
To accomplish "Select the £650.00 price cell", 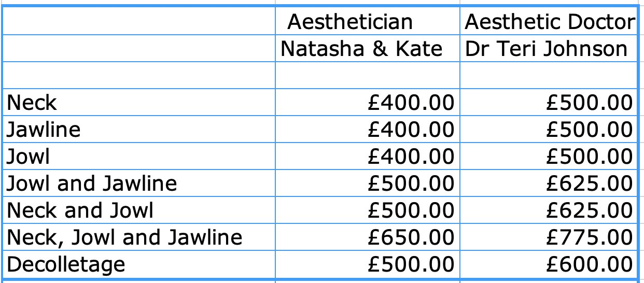I will (410, 237).
